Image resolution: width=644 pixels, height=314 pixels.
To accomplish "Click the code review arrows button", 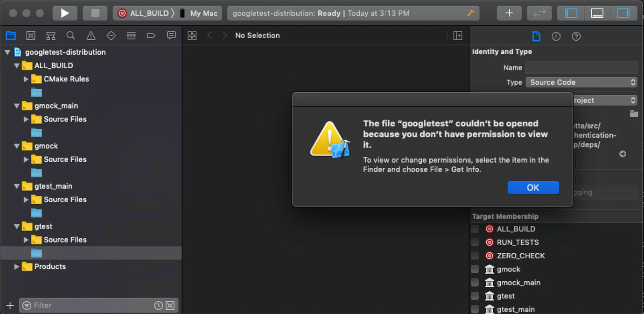I will [x=539, y=13].
